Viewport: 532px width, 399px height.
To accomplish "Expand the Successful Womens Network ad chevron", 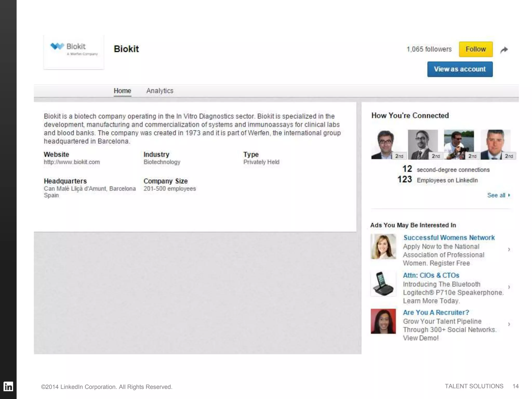I will [509, 249].
